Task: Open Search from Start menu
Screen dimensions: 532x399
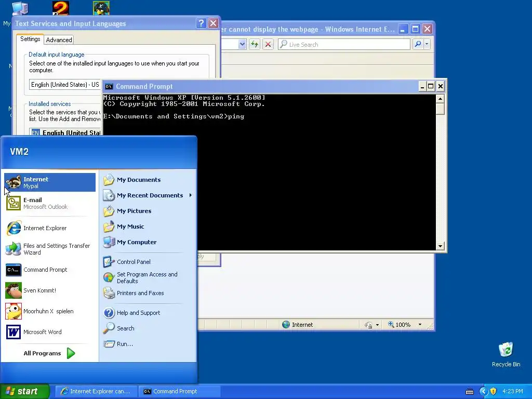Action: (148, 328)
